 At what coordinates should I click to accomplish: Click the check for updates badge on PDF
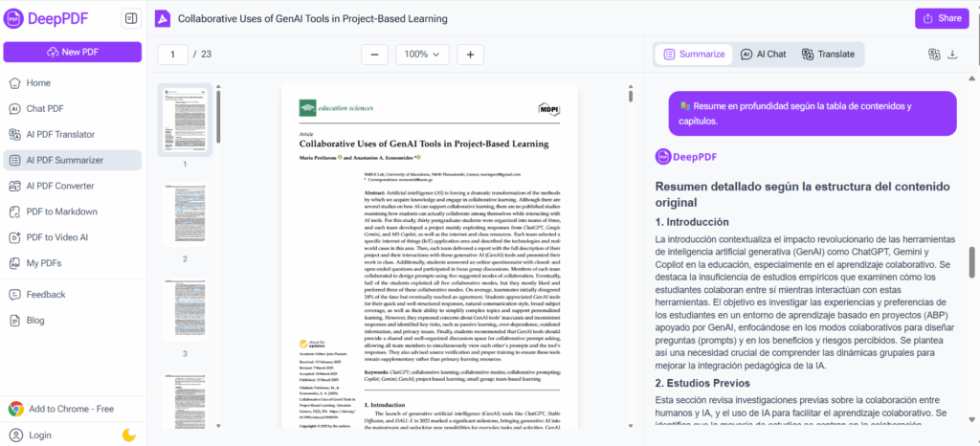click(311, 345)
